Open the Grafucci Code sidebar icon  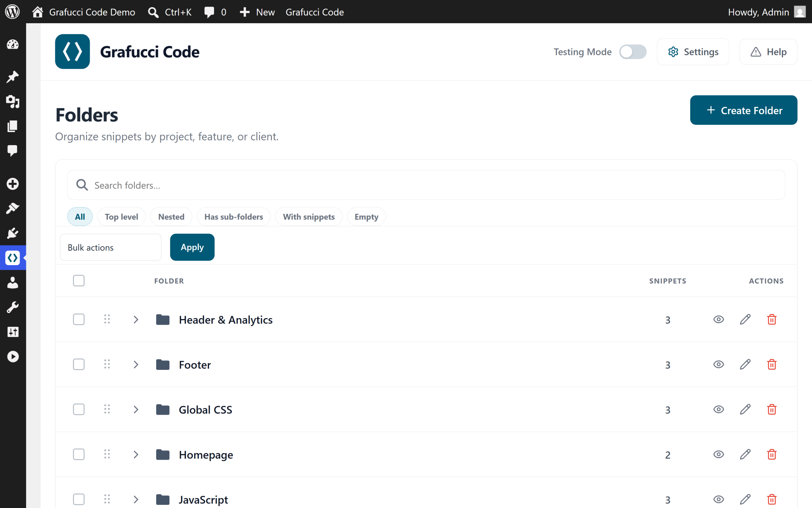coord(13,258)
